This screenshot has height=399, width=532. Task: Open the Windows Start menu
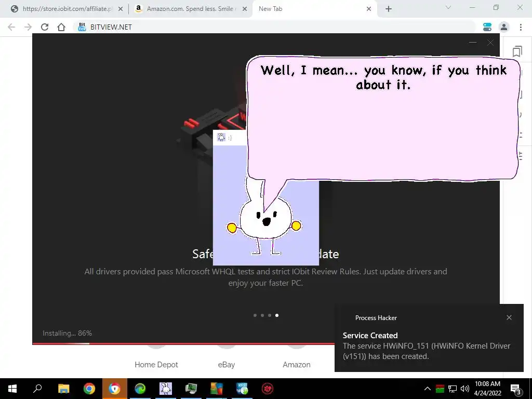(x=12, y=389)
